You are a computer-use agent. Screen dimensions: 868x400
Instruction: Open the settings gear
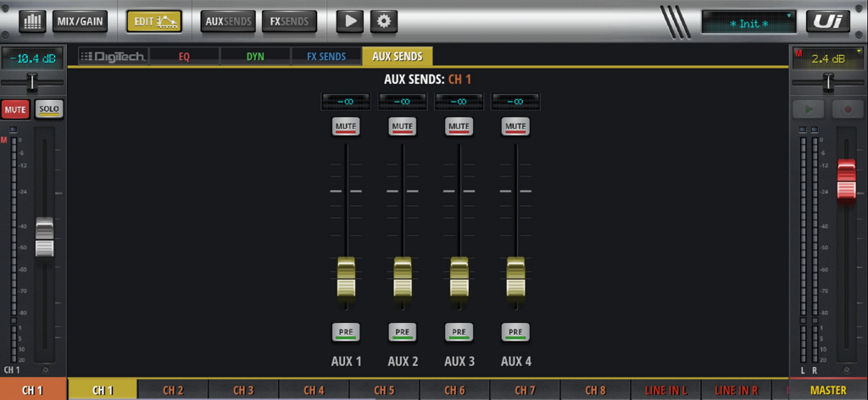[x=384, y=21]
